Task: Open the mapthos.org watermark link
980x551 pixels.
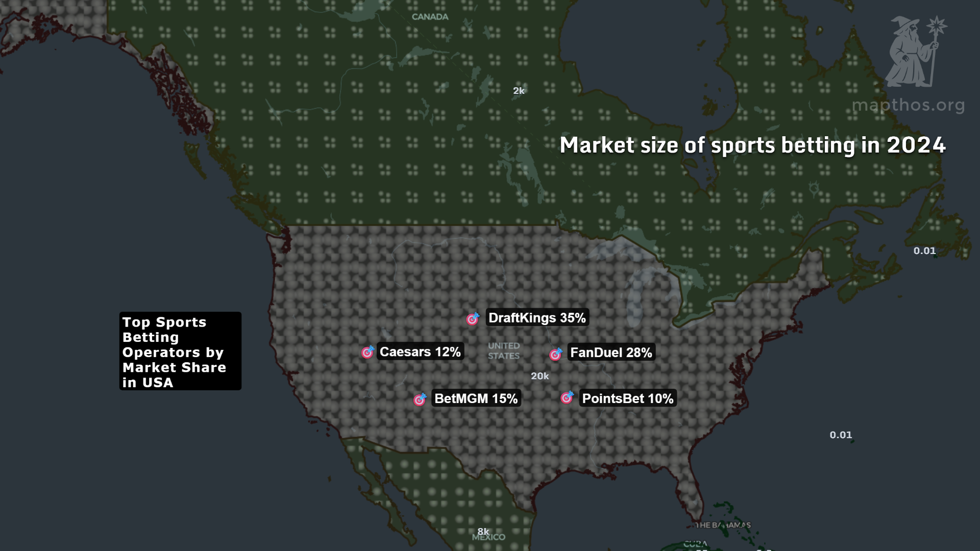Action: [x=908, y=106]
